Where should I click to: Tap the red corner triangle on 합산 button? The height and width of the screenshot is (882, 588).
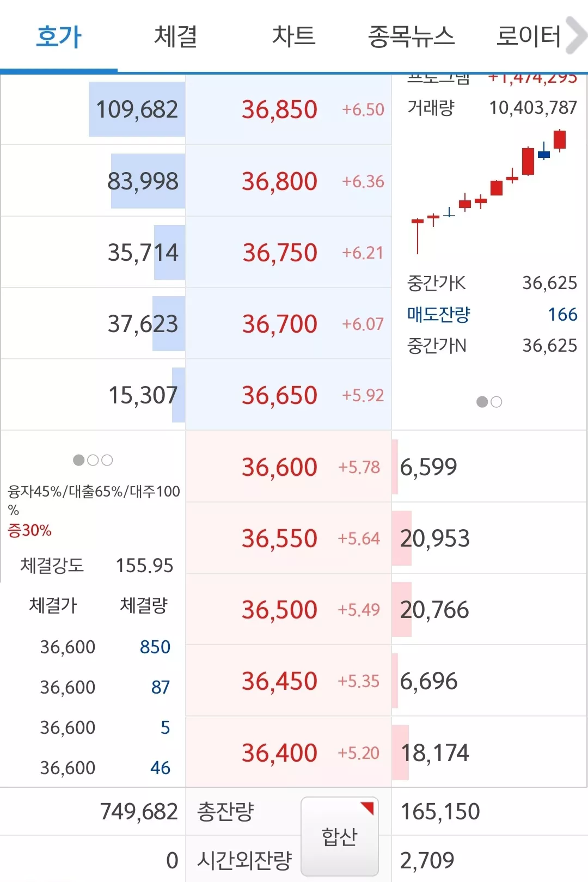[x=367, y=808]
